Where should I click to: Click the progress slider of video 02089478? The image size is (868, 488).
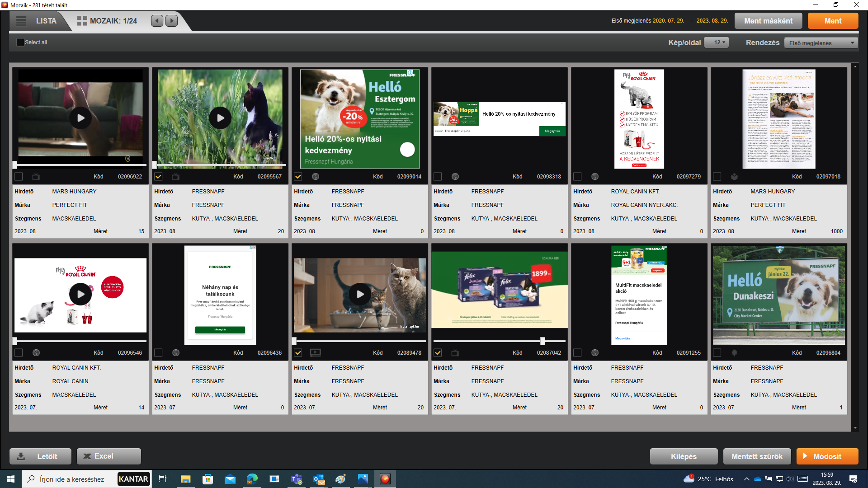click(x=360, y=341)
